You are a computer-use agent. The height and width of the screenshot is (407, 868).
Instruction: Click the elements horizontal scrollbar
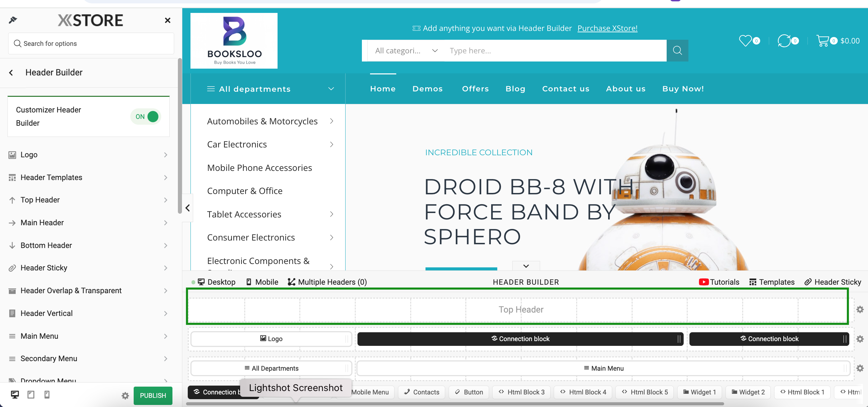(x=455, y=404)
